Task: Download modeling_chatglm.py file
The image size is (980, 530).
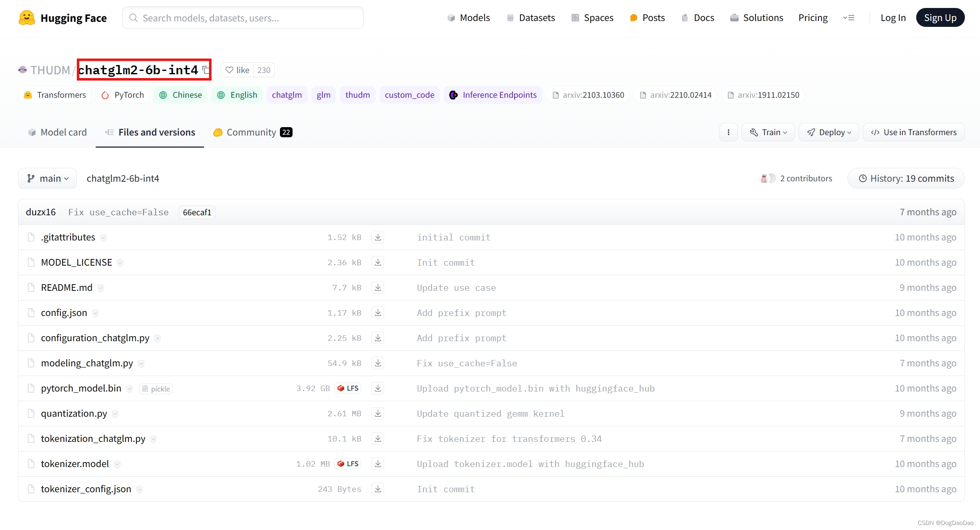Action: (378, 363)
